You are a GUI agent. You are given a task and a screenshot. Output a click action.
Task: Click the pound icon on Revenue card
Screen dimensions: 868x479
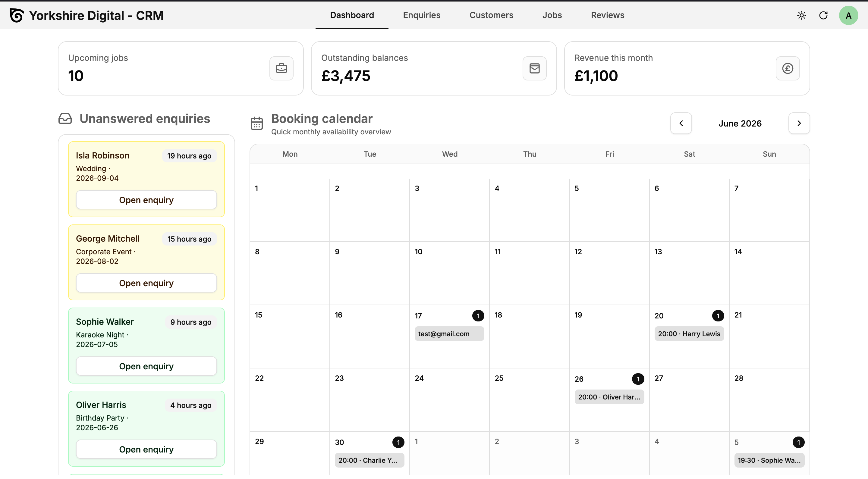coord(788,68)
